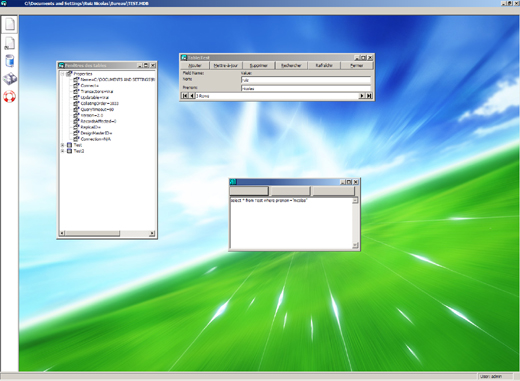The width and height of the screenshot is (520, 381).
Task: Click the Table:Test window title icon
Action: coord(184,58)
